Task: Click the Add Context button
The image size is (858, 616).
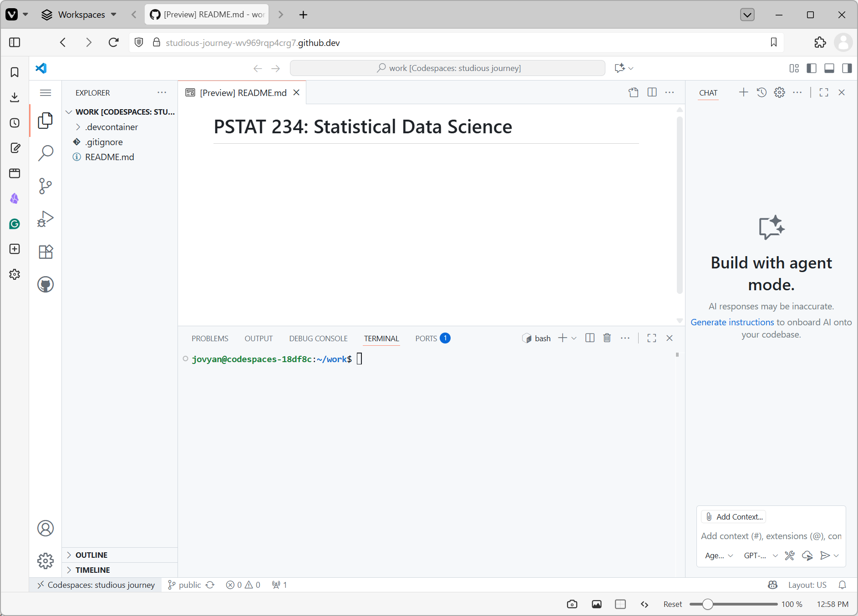Action: click(x=734, y=517)
